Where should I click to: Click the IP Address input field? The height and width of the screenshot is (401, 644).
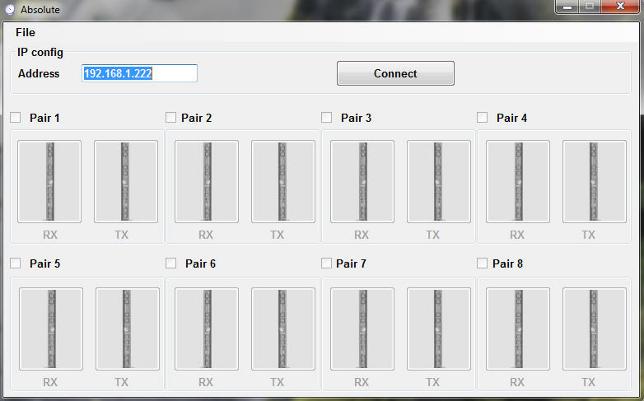pyautogui.click(x=139, y=73)
